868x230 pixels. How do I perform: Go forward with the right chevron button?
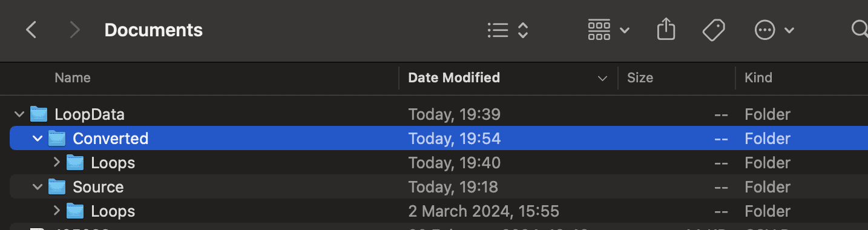click(x=75, y=30)
